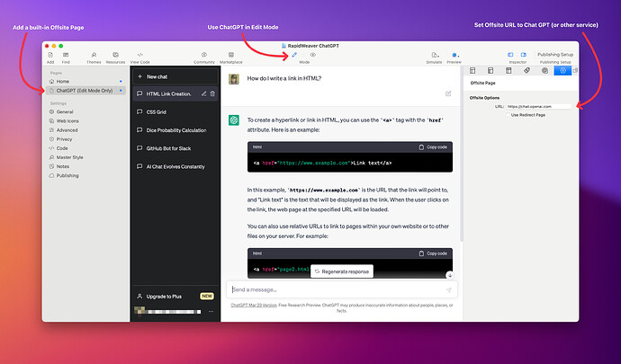The width and height of the screenshot is (621, 364).
Task: Click Upgrade to Plus
Action: tap(175, 296)
